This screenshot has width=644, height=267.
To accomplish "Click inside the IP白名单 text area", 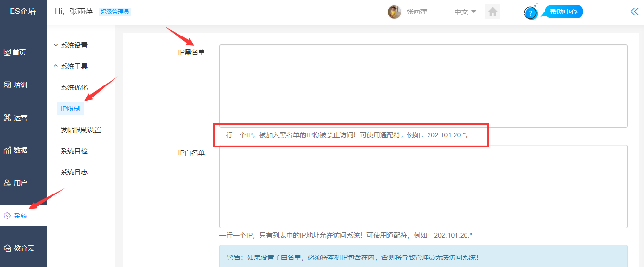I will tap(423, 186).
